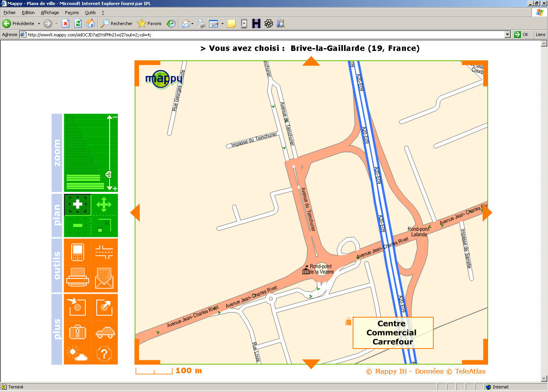This screenshot has height=392, width=548.
Task: Pan the map south with bottom arrow
Action: [311, 364]
